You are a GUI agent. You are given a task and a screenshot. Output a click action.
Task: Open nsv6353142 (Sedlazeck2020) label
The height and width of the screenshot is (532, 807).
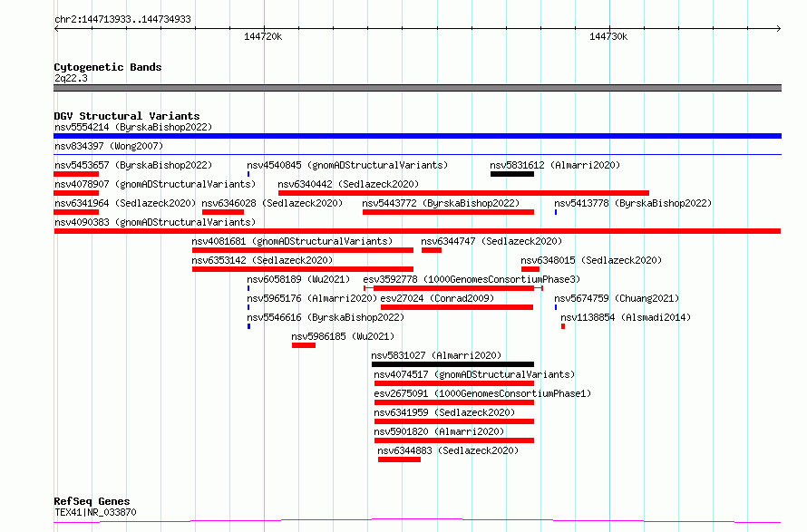pos(262,260)
